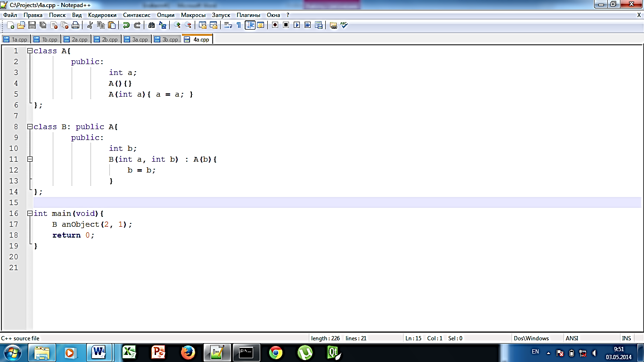Switch to the 1a.cpp tab
Image resolution: width=644 pixels, height=362 pixels.
[x=16, y=40]
